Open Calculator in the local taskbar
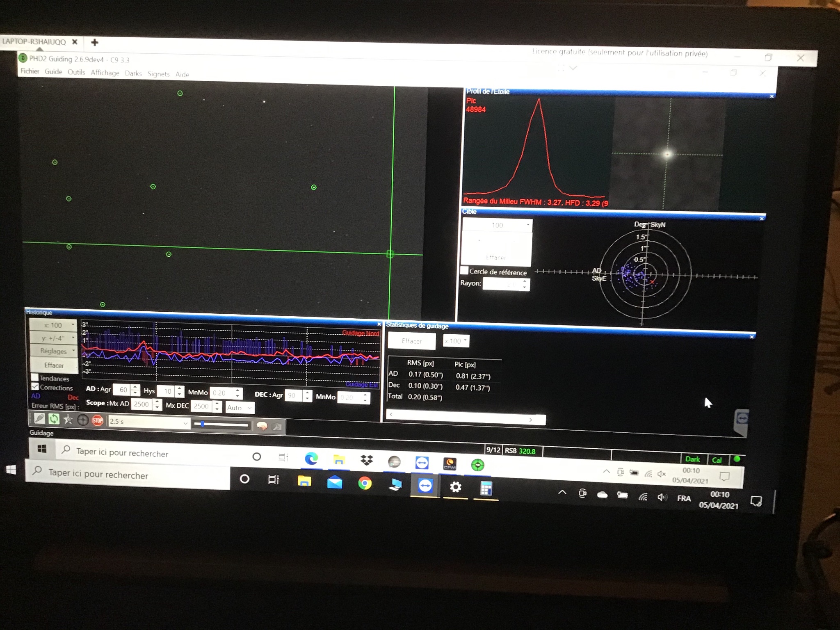 [x=486, y=489]
